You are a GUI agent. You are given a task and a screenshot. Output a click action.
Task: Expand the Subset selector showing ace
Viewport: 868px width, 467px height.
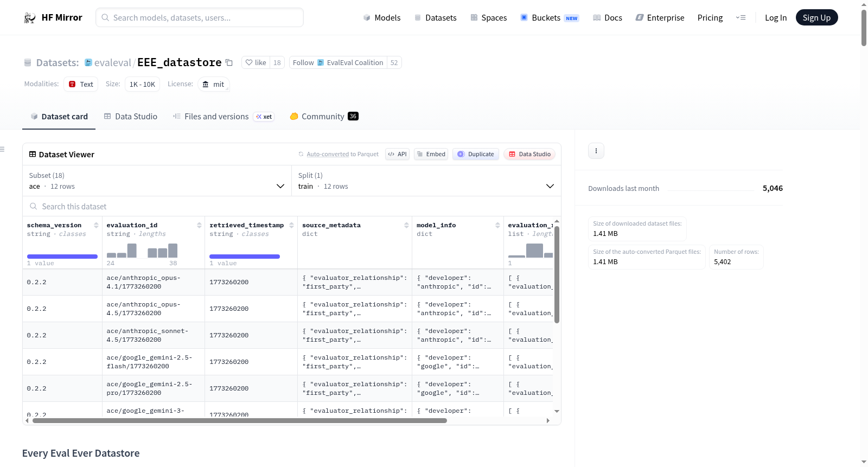[x=157, y=181]
